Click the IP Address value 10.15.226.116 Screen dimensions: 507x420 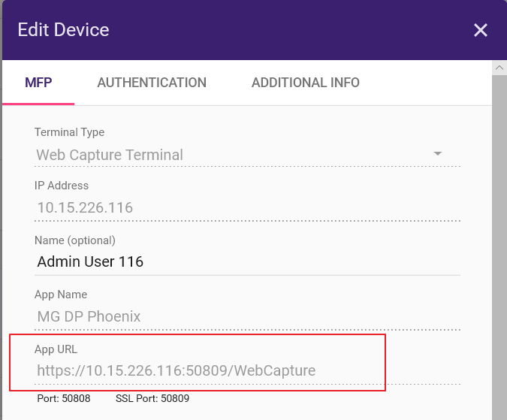[x=85, y=207]
